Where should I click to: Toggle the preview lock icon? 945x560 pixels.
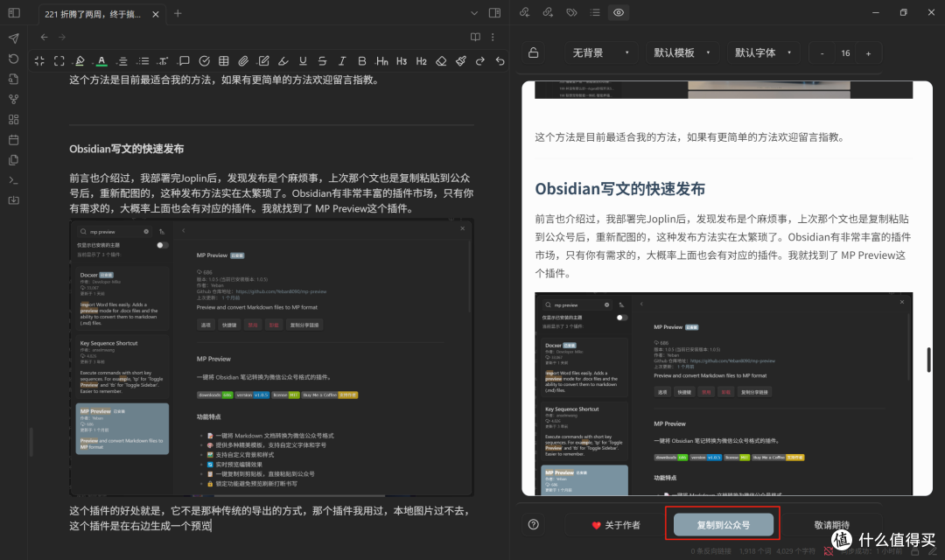(534, 53)
